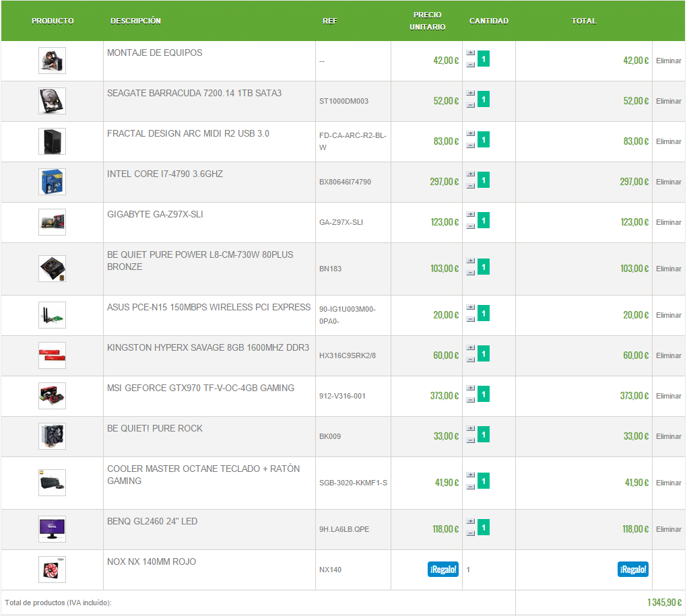The width and height of the screenshot is (689, 616).
Task: Decrease quantity of Intel Core i7-4790
Action: coord(471,186)
